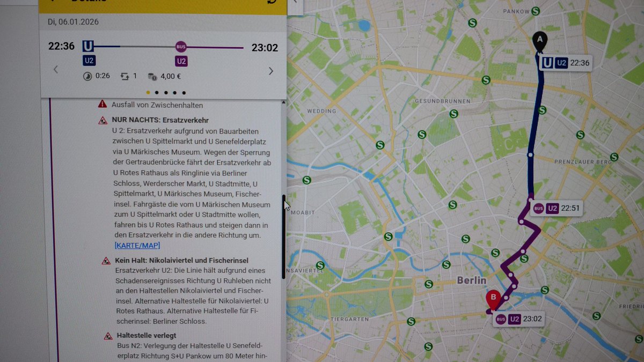Screen dimensions: 644x362
Task: Click arrival time 23:02 in summary
Action: [x=265, y=48]
